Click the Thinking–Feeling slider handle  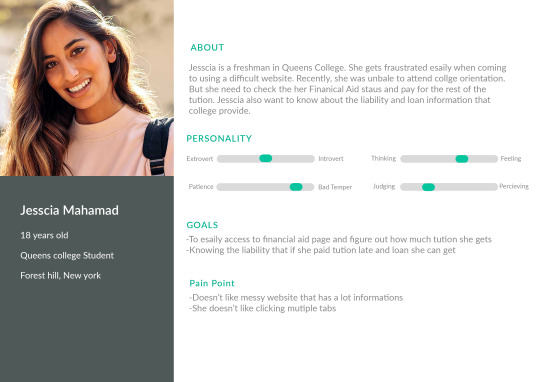click(462, 159)
